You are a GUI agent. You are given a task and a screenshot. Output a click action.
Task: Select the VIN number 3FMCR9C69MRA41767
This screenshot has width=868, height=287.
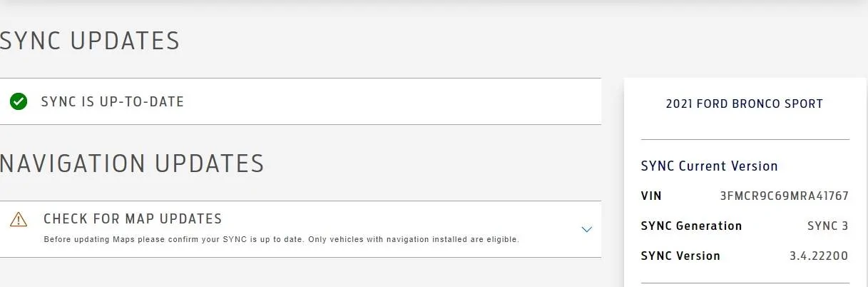pyautogui.click(x=785, y=196)
